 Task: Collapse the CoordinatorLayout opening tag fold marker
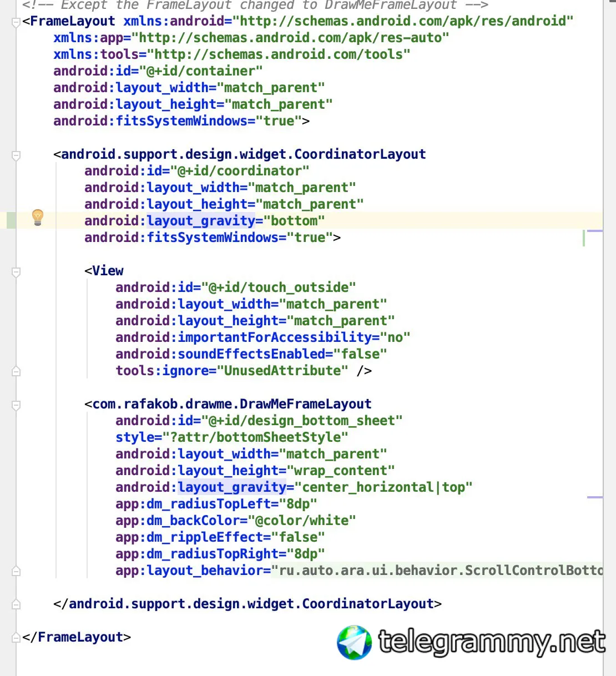pos(16,155)
